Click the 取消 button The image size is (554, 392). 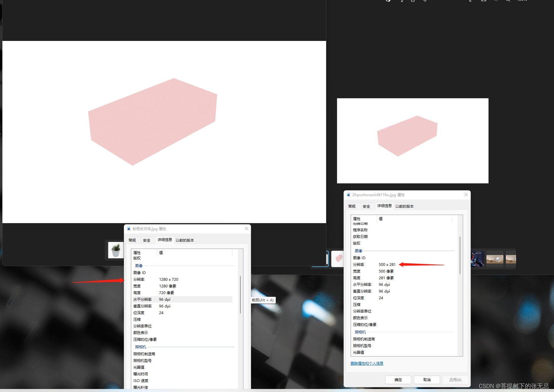427,380
